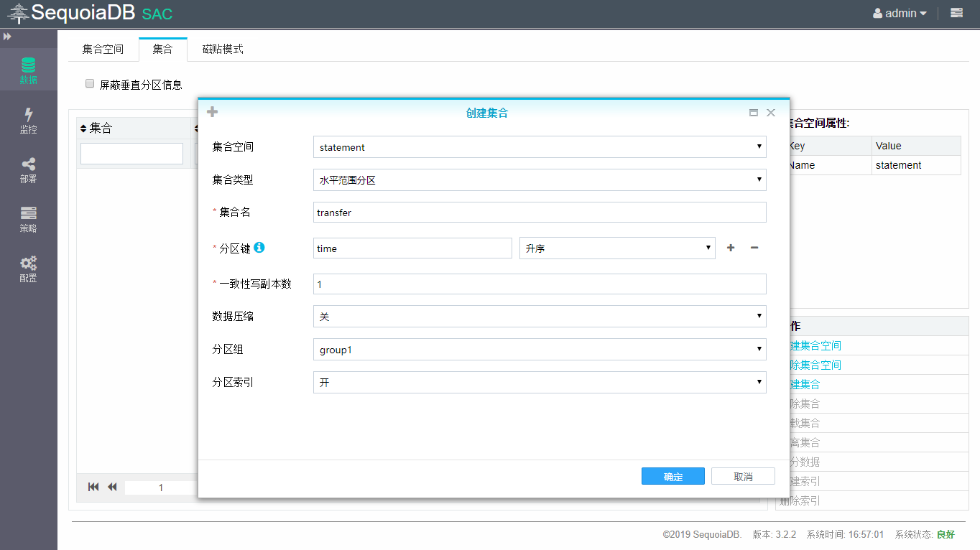Viewport: 980px width, 550px height.
Task: Go to previous page of collection list
Action: tap(112, 487)
